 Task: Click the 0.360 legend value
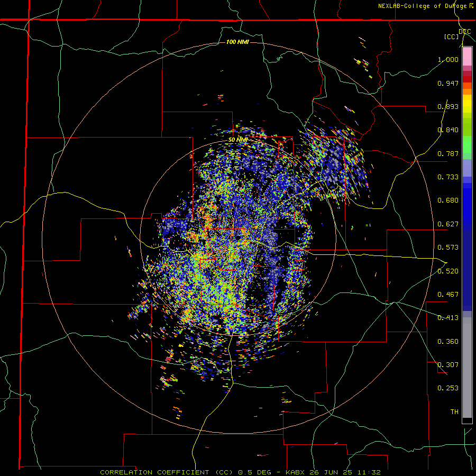click(x=448, y=342)
